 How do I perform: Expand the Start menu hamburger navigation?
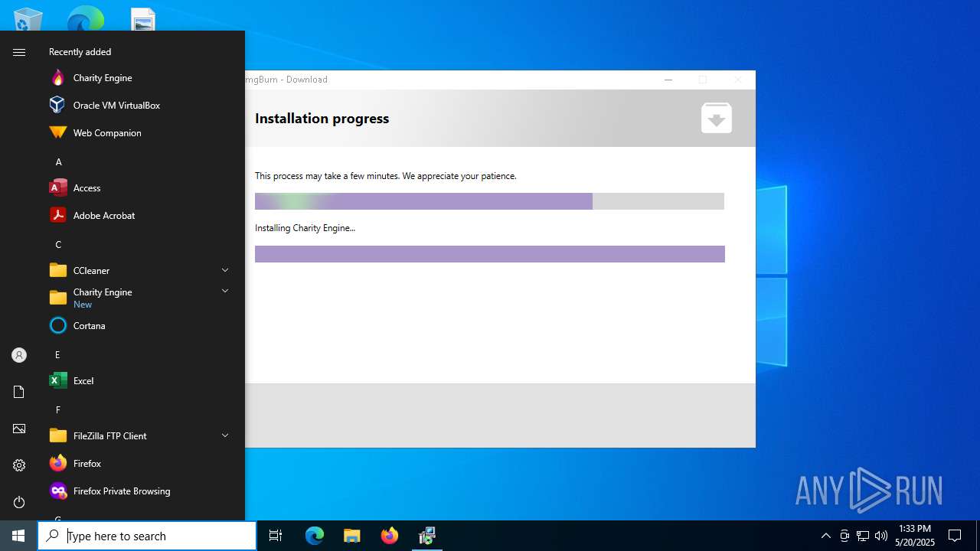point(19,52)
